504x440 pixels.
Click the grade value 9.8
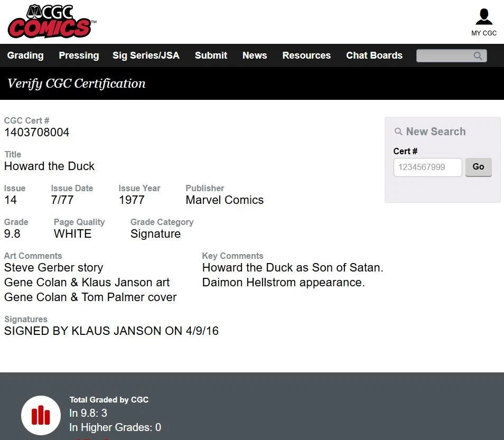click(12, 233)
